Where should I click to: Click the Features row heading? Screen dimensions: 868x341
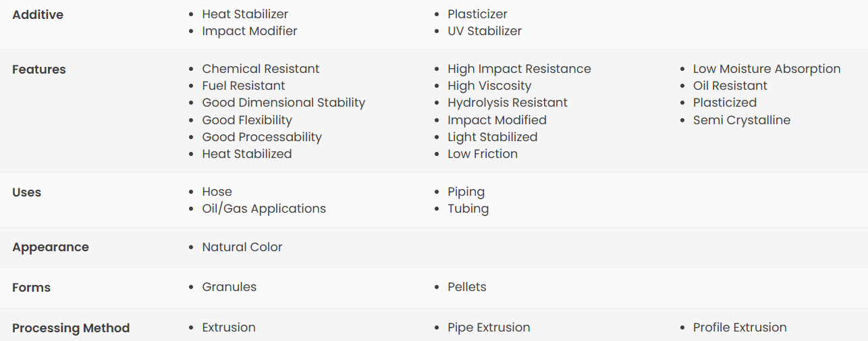39,70
